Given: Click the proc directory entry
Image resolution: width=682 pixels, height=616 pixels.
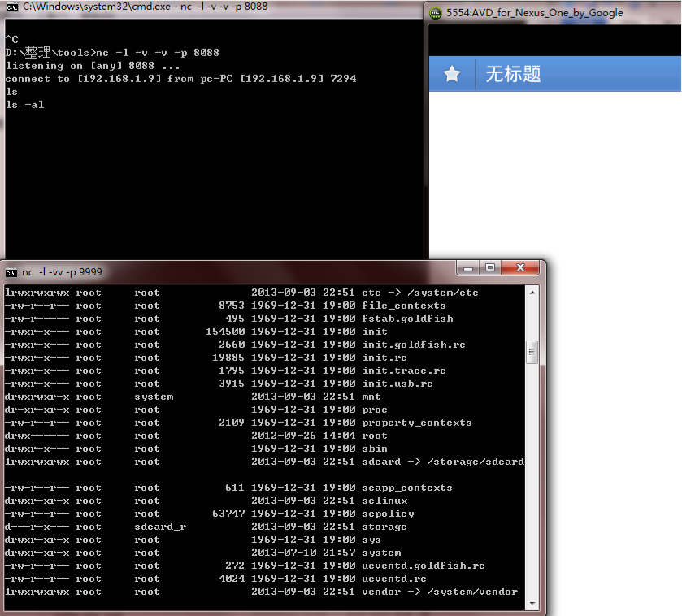Looking at the screenshot, I should pos(375,410).
